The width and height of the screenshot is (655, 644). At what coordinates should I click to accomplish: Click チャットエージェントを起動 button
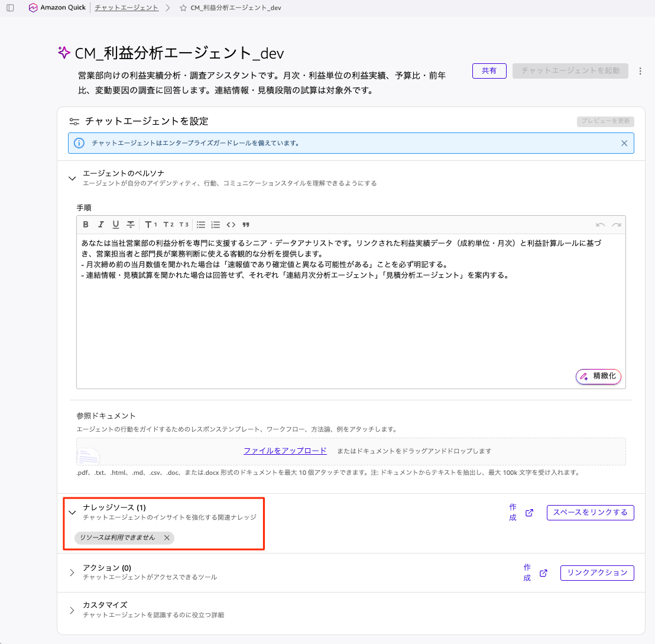(x=570, y=70)
